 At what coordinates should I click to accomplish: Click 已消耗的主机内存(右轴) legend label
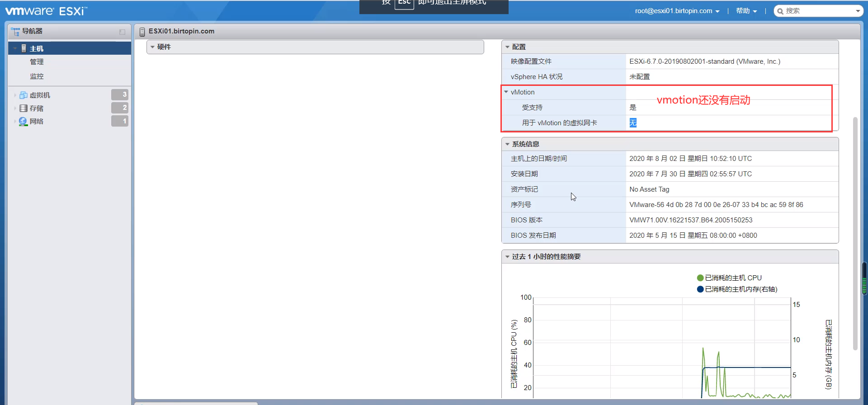741,289
